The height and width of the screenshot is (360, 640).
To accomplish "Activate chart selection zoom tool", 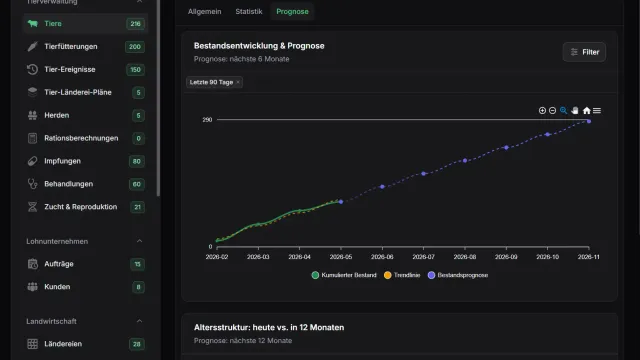I will tap(563, 111).
